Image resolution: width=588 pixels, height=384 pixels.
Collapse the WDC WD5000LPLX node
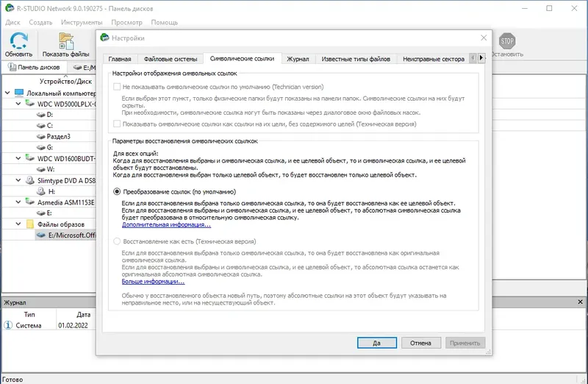pos(18,103)
